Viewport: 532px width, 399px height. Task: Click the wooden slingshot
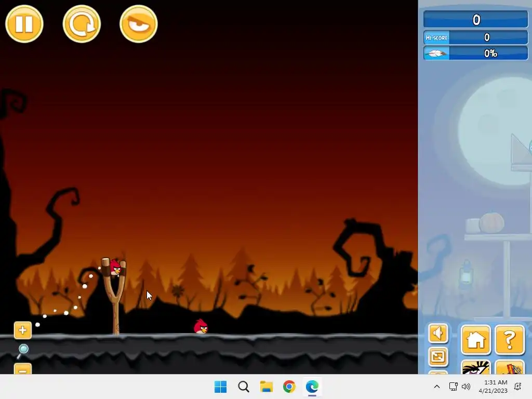[115, 297]
